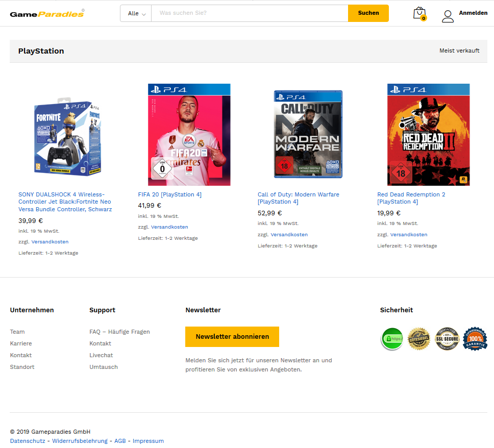The width and height of the screenshot is (494, 448).
Task: Open the Meist verkauft sorting option
Action: 459,51
